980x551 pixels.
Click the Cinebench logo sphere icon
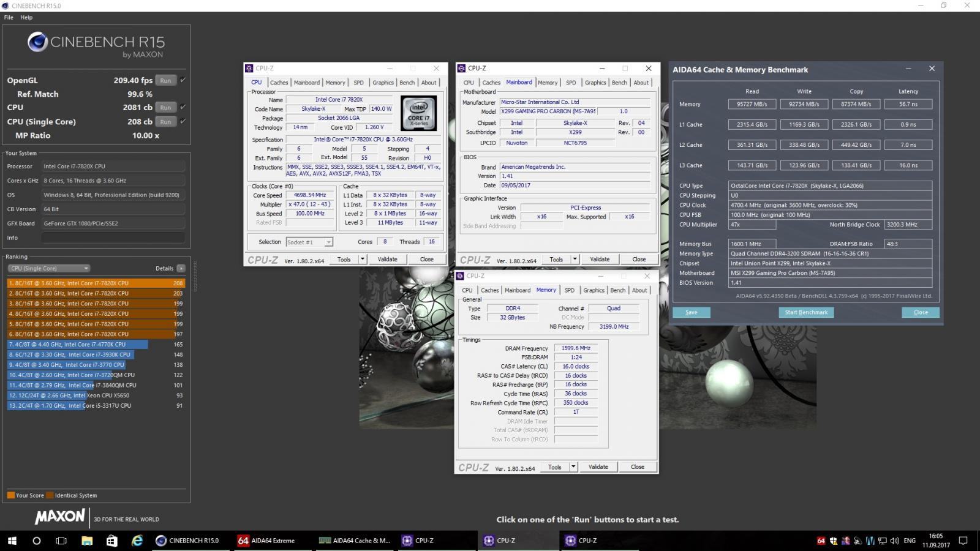tap(37, 42)
